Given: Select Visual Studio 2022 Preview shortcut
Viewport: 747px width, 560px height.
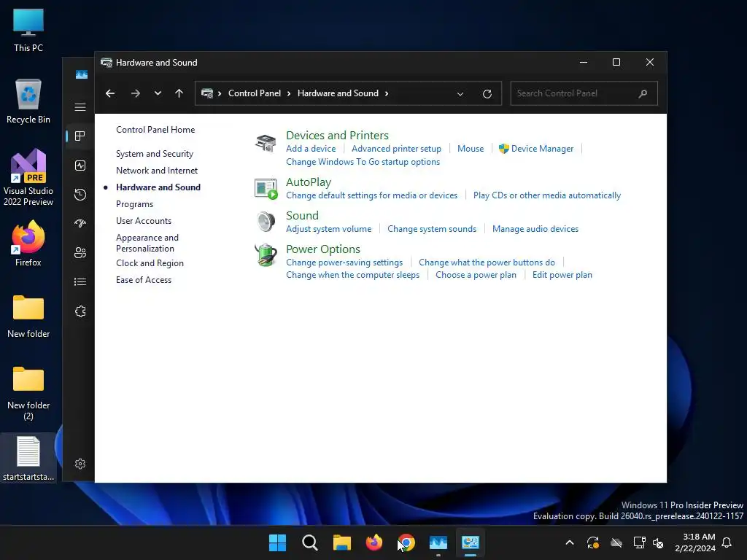Looking at the screenshot, I should 28,177.
